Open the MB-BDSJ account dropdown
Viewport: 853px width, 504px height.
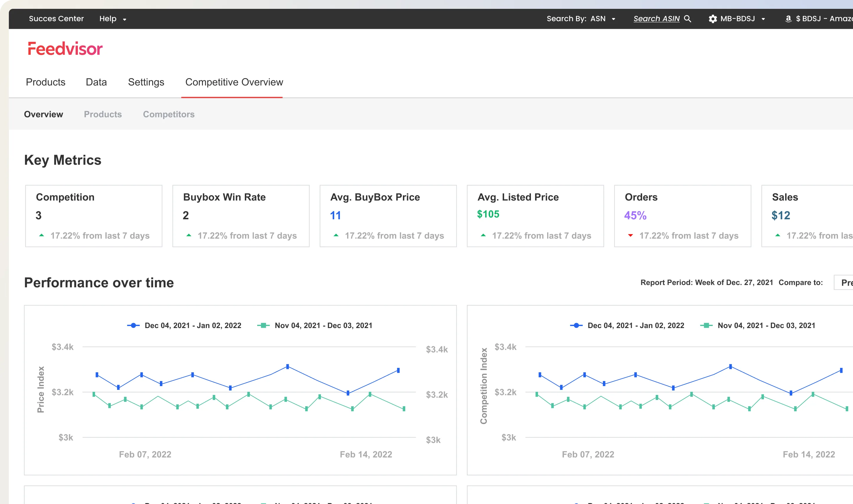click(x=737, y=19)
